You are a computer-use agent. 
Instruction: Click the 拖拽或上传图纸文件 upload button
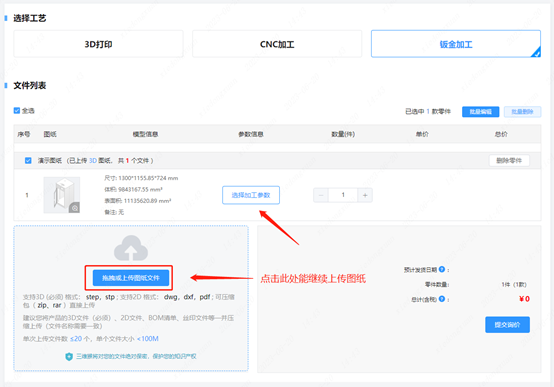coord(131,278)
